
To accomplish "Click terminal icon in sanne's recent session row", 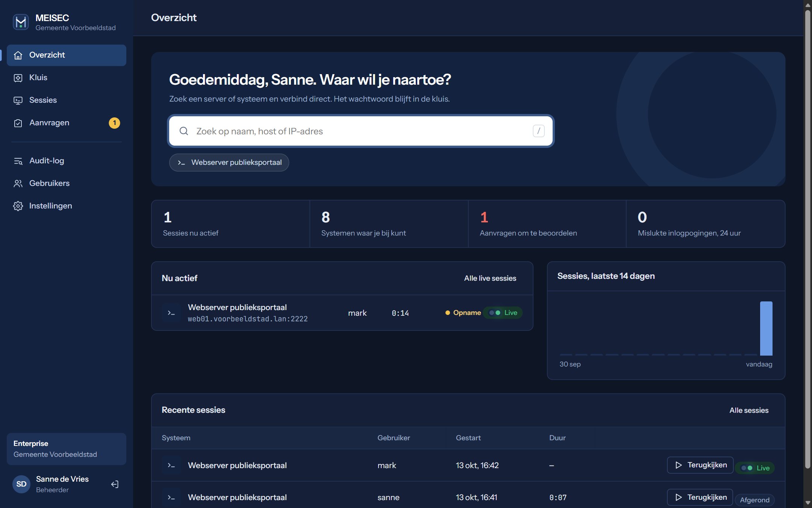I will pos(171,497).
